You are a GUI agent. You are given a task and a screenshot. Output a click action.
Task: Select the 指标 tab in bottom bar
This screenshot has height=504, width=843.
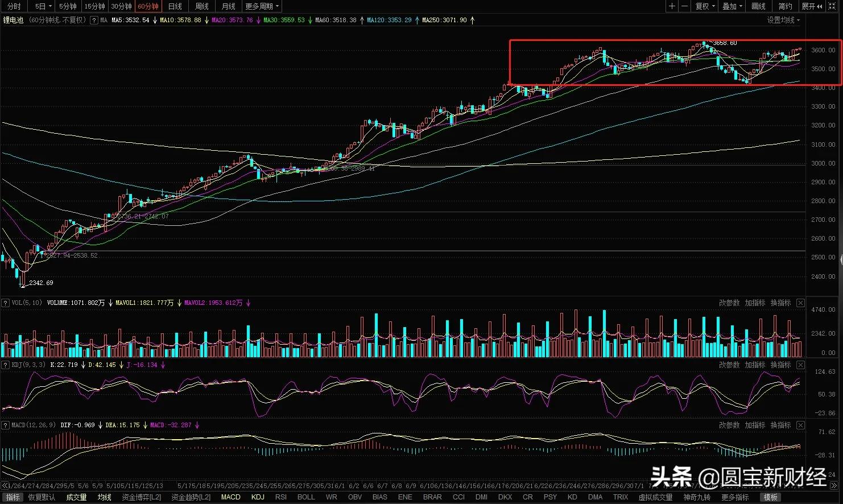[x=13, y=497]
